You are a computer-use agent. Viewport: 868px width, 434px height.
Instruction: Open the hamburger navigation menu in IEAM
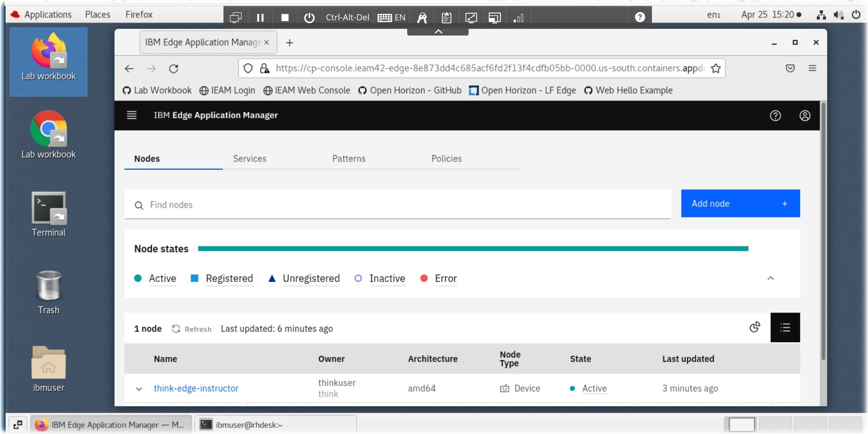point(132,115)
